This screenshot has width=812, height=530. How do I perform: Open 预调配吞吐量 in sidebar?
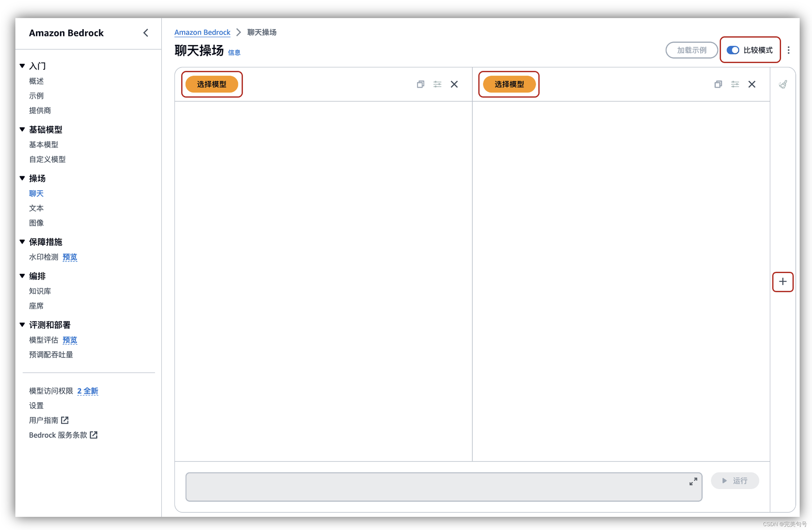(51, 354)
